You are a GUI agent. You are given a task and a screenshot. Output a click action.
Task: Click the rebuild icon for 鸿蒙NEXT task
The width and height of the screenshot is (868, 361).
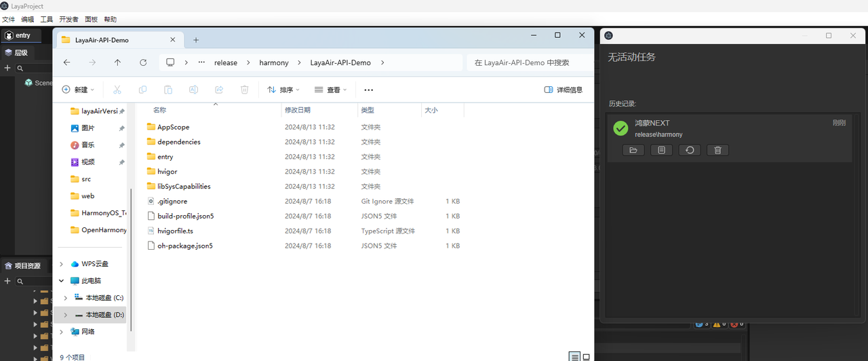(x=690, y=150)
